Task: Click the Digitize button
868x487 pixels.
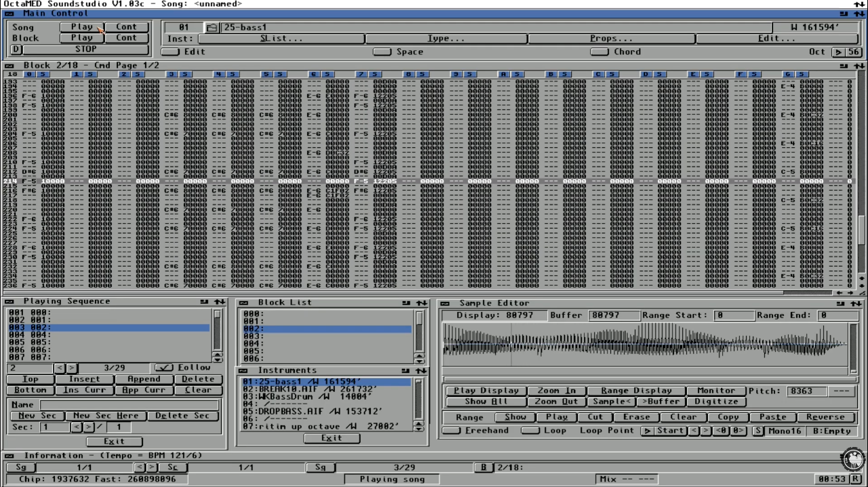Action: pos(716,402)
